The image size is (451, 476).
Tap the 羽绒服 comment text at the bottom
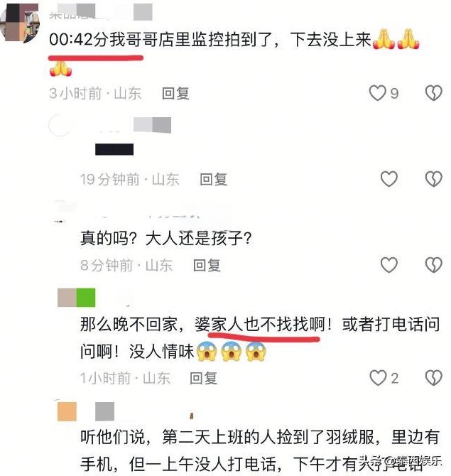tap(260, 450)
